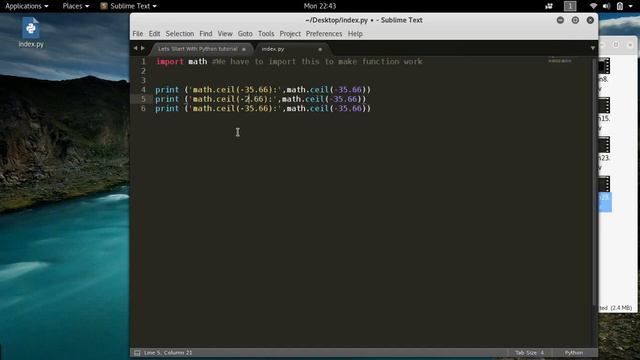The image size is (640, 360).
Task: Open the Help menu
Action: 355,34
